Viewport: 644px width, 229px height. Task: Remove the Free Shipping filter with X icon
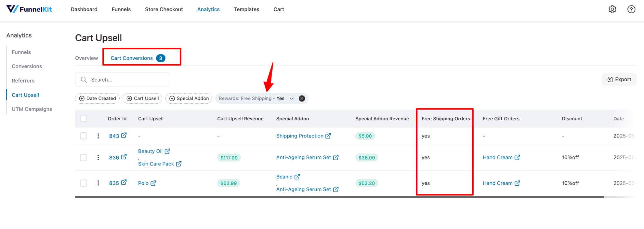pyautogui.click(x=302, y=98)
